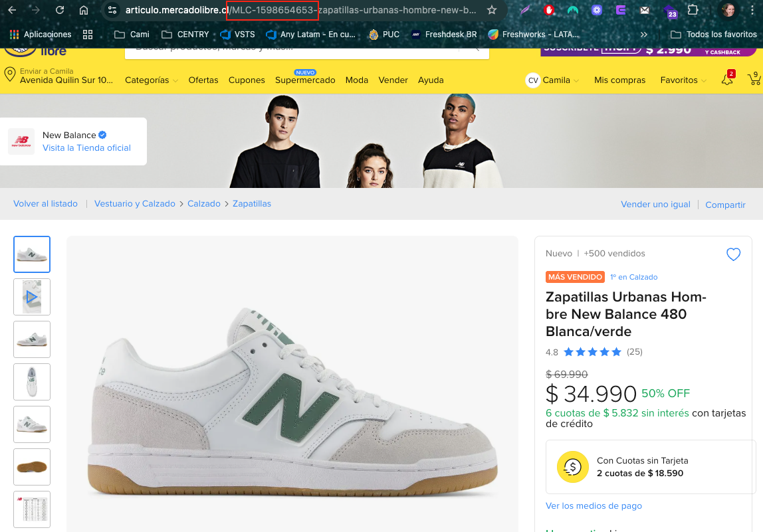The height and width of the screenshot is (532, 763).
Task: Go back with the browser back arrow
Action: point(12,10)
